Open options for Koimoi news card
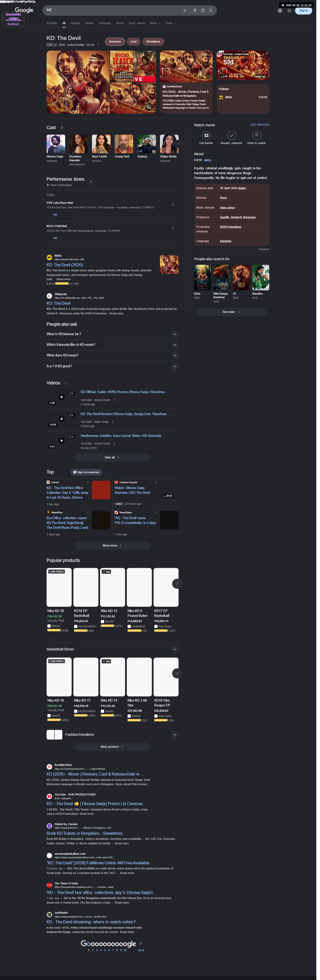 click(x=88, y=482)
